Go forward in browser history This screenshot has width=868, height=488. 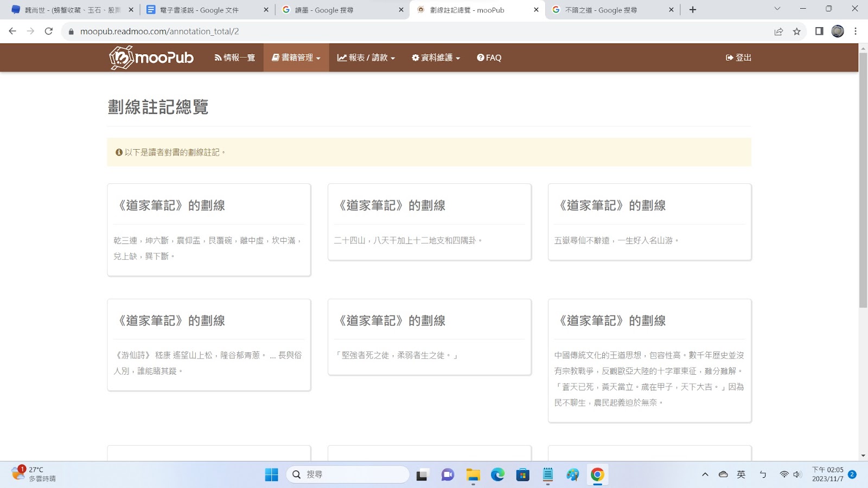tap(30, 31)
